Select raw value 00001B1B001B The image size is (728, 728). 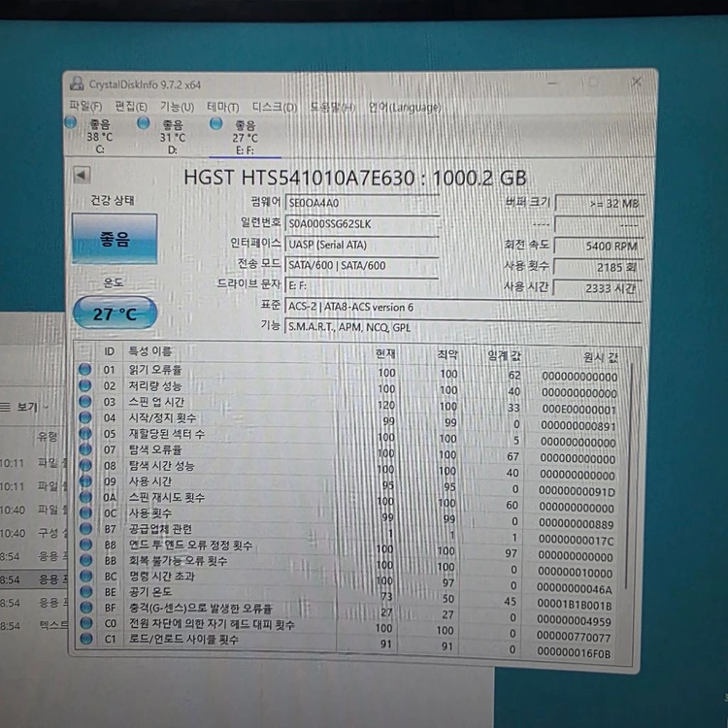pyautogui.click(x=575, y=605)
